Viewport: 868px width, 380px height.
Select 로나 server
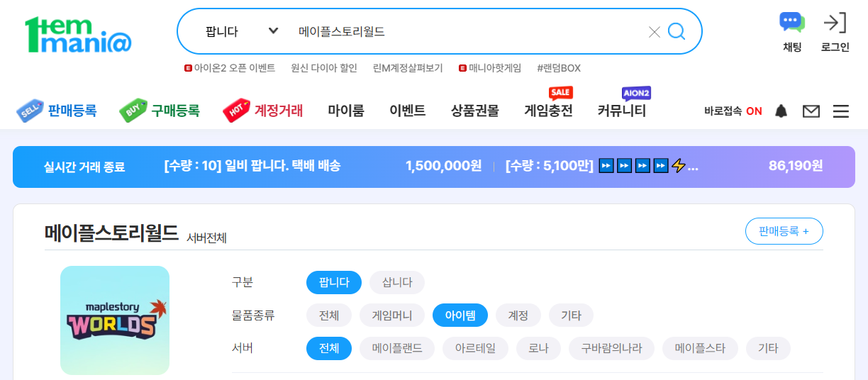pyautogui.click(x=538, y=348)
